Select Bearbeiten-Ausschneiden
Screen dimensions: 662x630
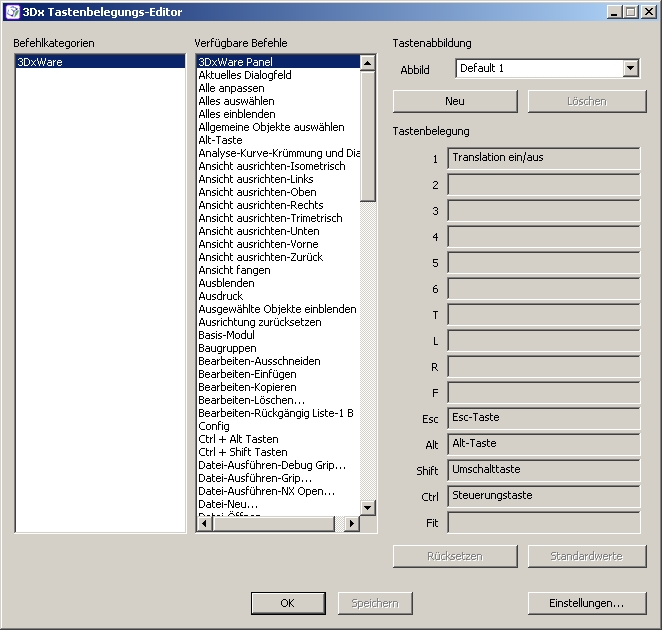pos(278,361)
